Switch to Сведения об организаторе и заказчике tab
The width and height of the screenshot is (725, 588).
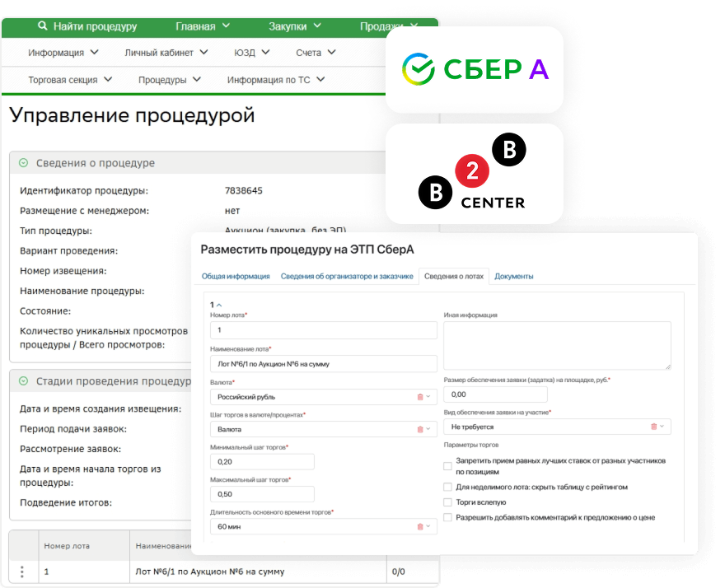point(347,276)
